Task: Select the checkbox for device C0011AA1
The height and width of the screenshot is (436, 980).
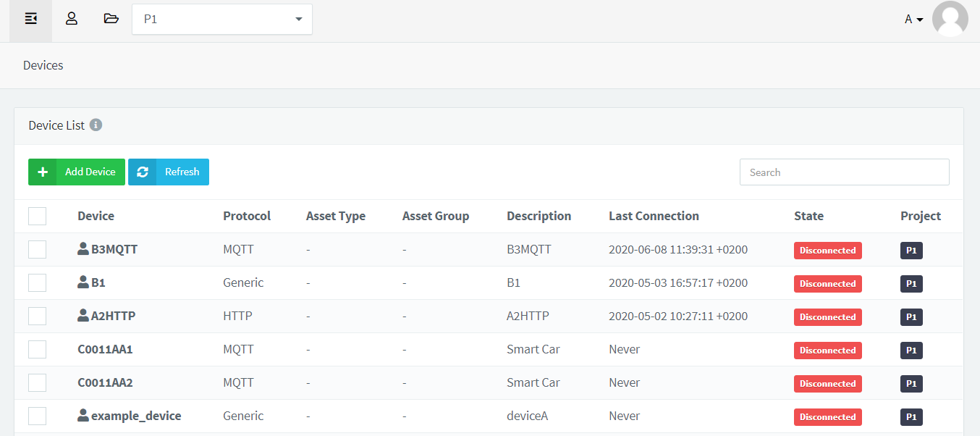Action: 37,349
